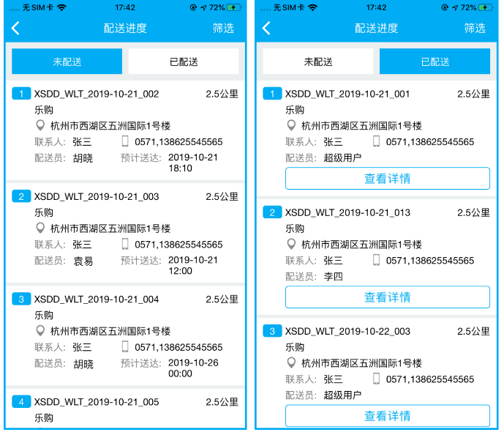Screen dimensions: 504x435
Task: Tap number badge 1 in 未配送 list
Action: [21, 94]
